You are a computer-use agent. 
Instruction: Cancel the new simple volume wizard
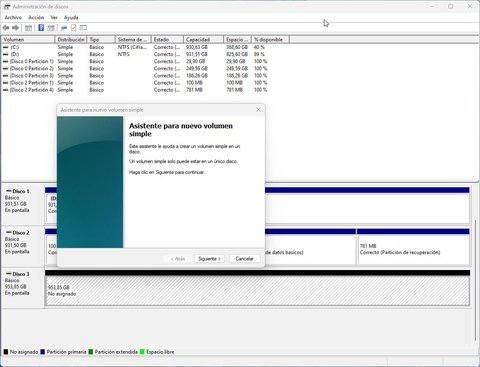(245, 259)
